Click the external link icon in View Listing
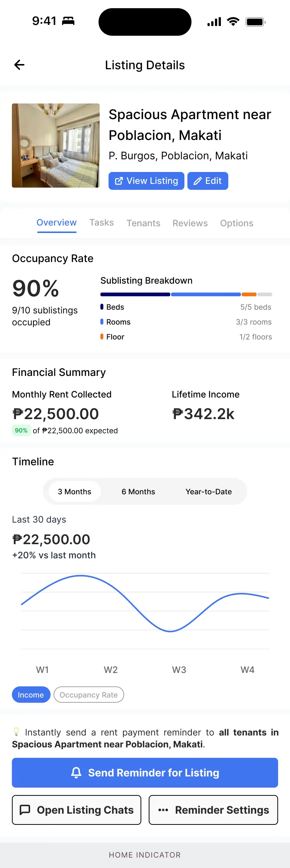This screenshot has width=290, height=868. 119,181
